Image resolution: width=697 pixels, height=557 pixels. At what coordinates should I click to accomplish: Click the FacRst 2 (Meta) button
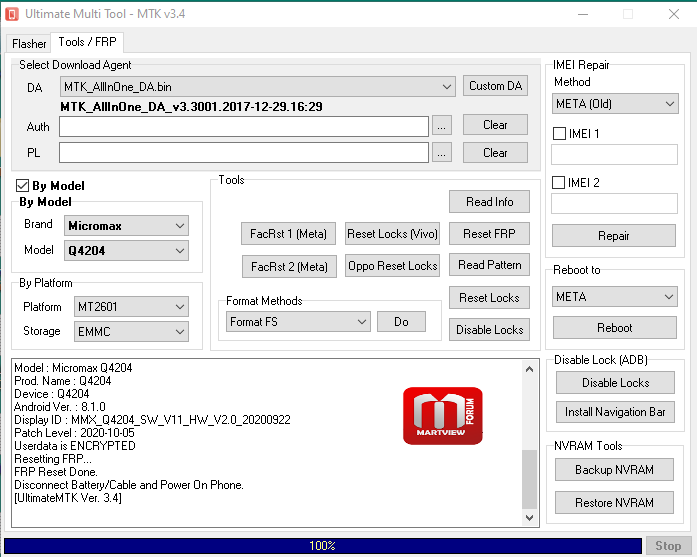[x=289, y=266]
